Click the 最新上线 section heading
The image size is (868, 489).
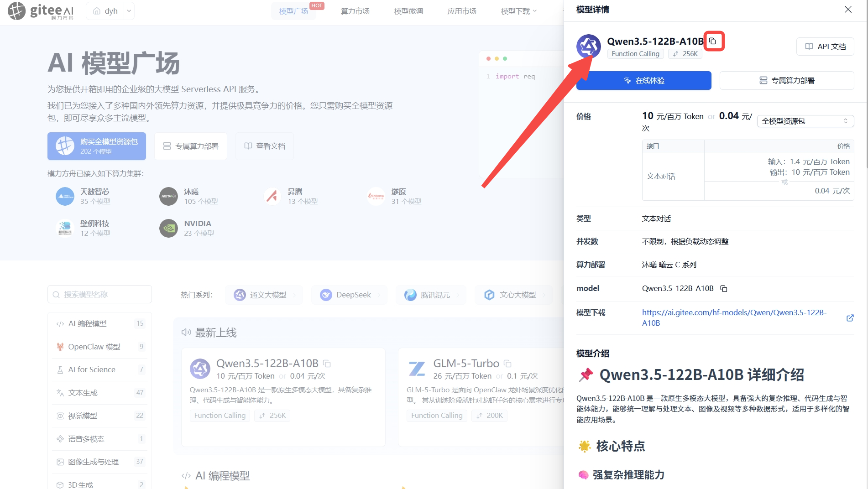tap(215, 333)
